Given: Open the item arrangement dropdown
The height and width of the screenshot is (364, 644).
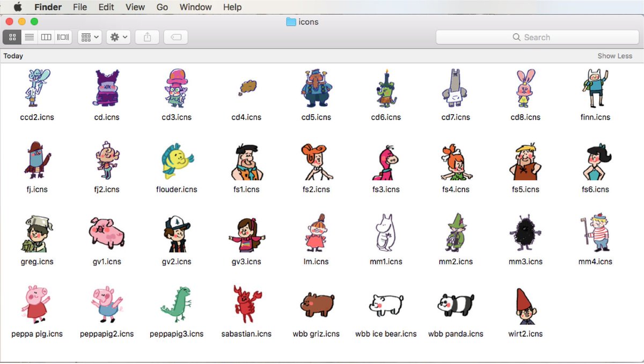Looking at the screenshot, I should click(90, 37).
